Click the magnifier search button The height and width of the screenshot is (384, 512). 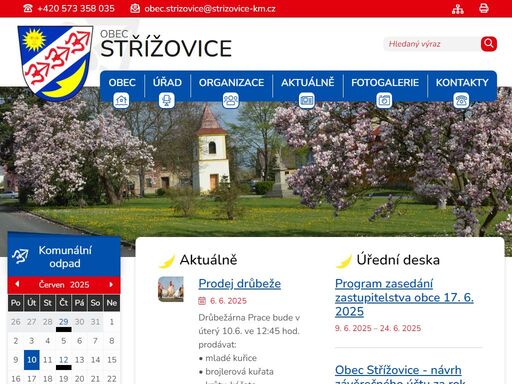(489, 44)
